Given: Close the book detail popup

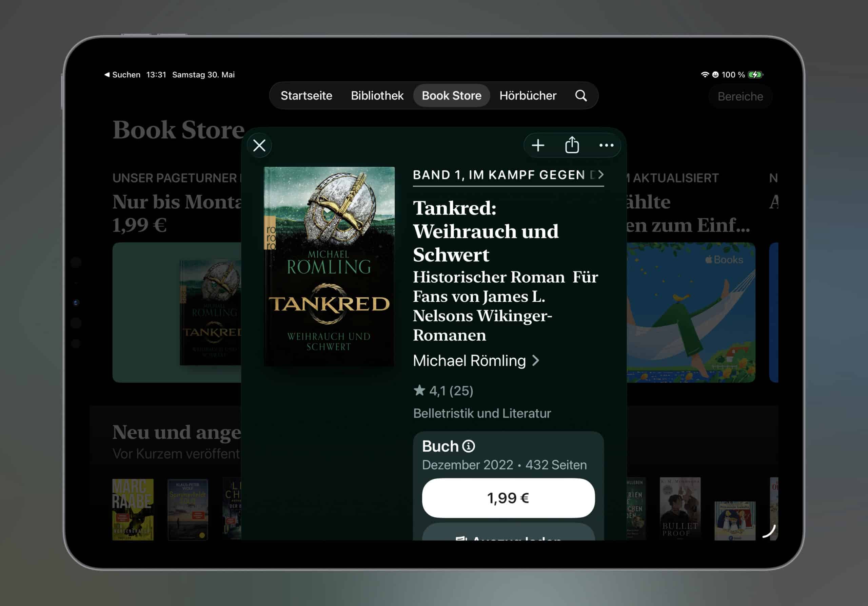Looking at the screenshot, I should point(259,145).
